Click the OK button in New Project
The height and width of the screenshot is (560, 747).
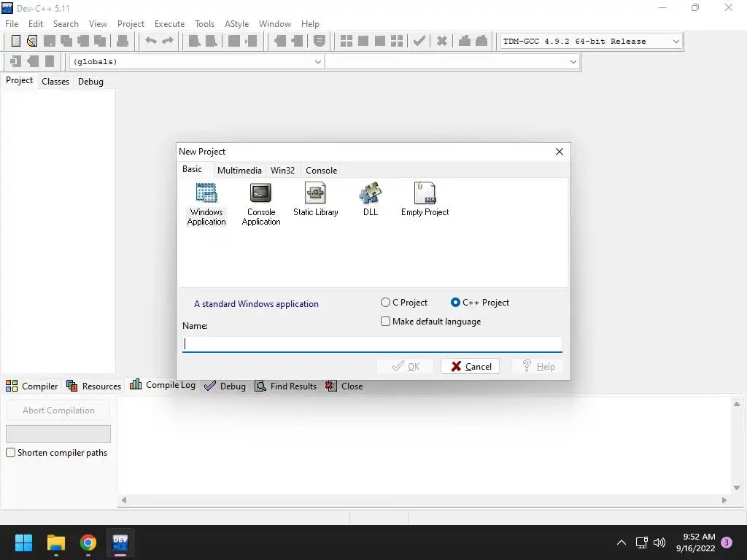406,366
